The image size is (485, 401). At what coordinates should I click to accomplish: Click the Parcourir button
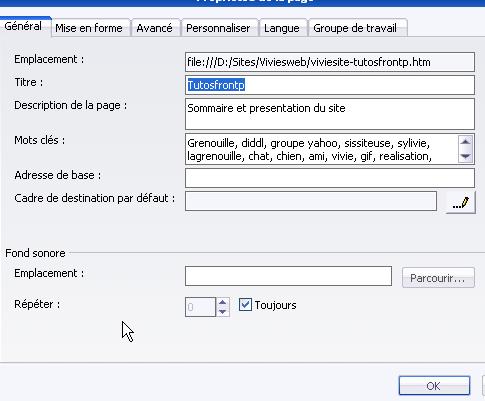tap(438, 278)
